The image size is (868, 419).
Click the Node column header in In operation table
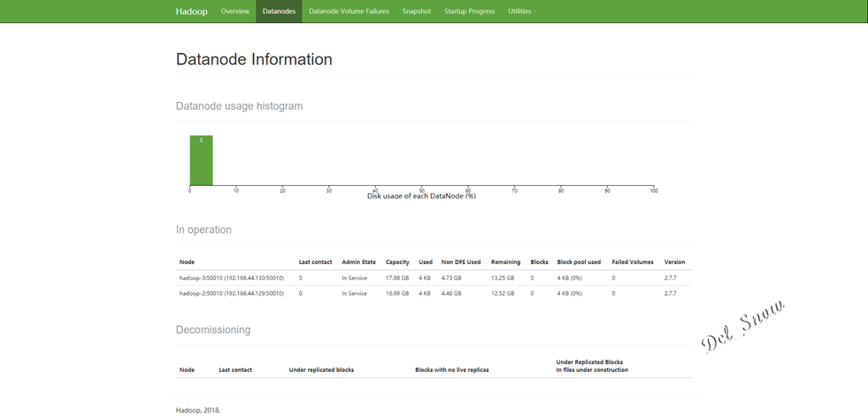187,262
